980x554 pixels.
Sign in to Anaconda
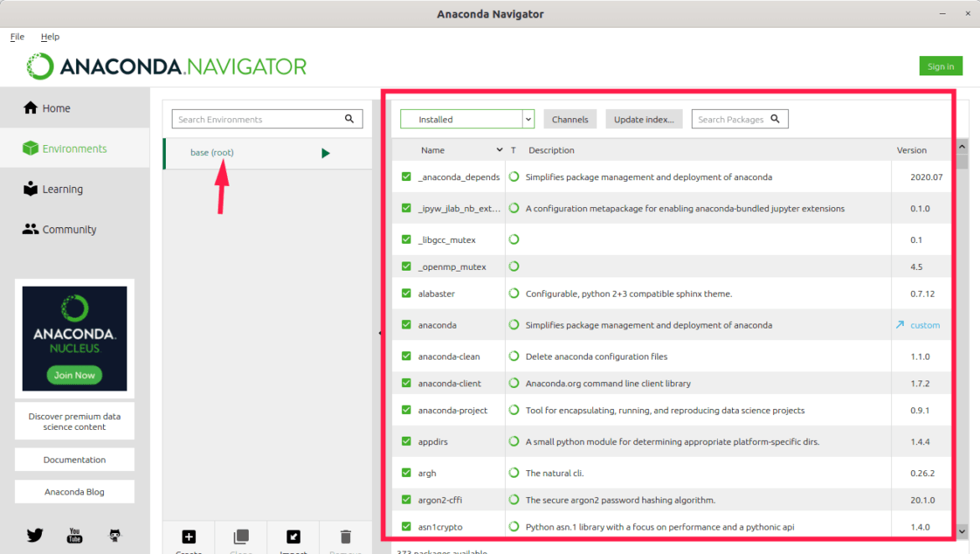(941, 65)
